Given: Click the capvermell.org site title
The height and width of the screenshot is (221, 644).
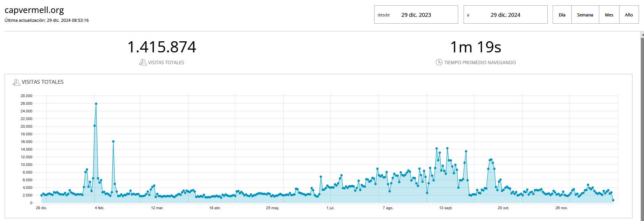Looking at the screenshot, I should [x=34, y=10].
